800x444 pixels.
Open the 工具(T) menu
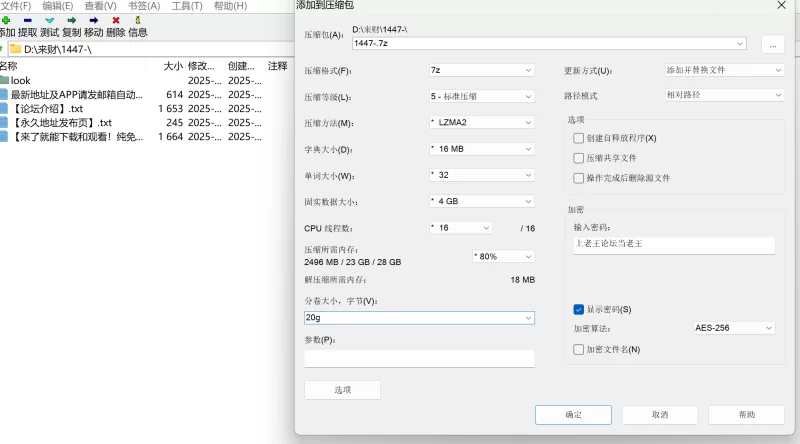pyautogui.click(x=187, y=6)
